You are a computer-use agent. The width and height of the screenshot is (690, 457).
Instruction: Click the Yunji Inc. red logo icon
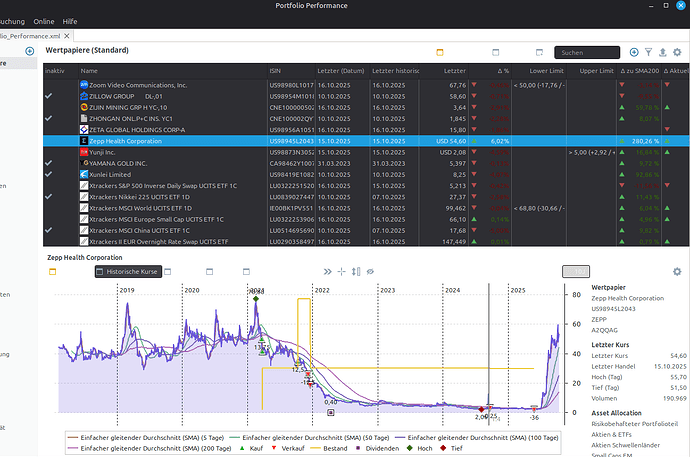[x=84, y=152]
